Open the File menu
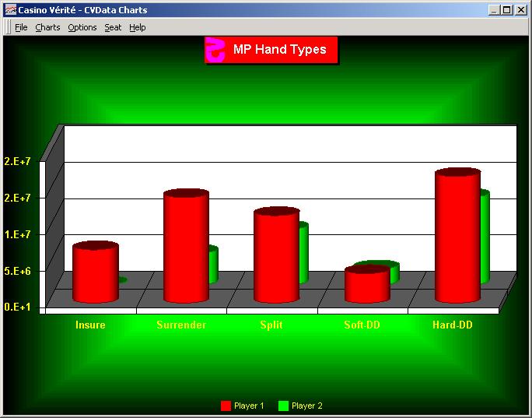Screen dimensions: 532x418 tap(21, 27)
